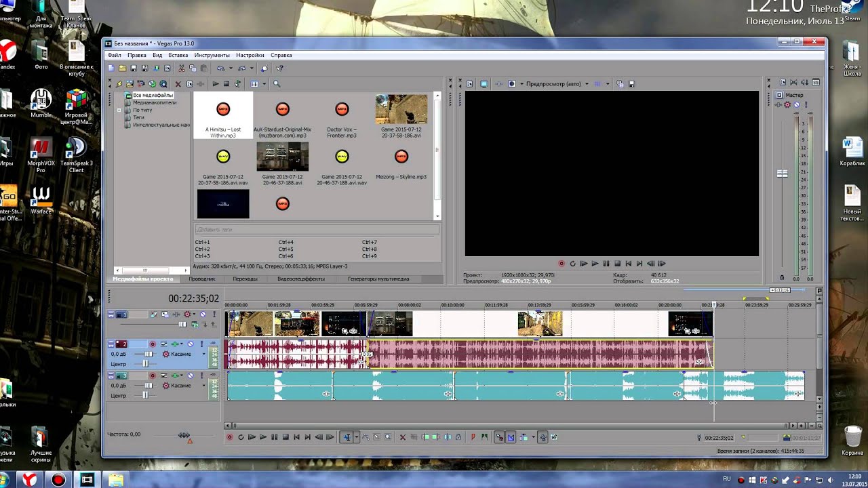Click the loop playback icon under the preview
This screenshot has width=868, height=488.
pyautogui.click(x=572, y=264)
